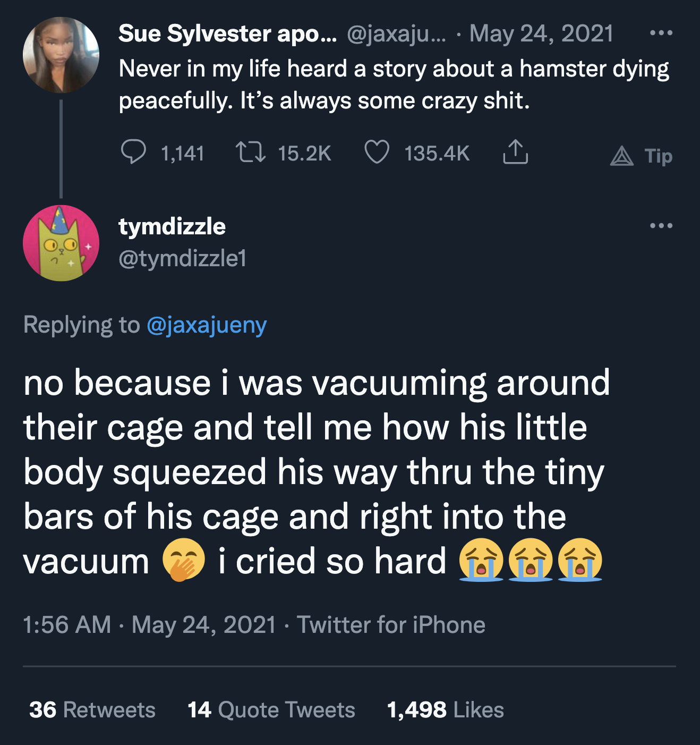View the 1,498 Likes list
This screenshot has width=700, height=745.
[x=445, y=709]
